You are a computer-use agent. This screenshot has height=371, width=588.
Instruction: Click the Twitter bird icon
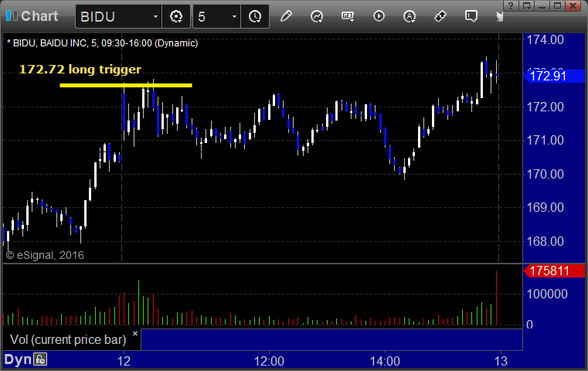(x=499, y=16)
